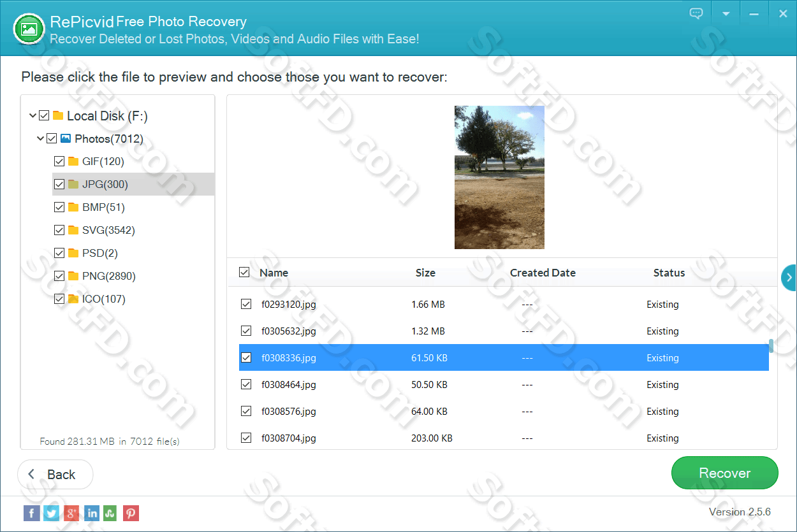Share on StumbleUpon icon
The image size is (797, 532).
[111, 513]
